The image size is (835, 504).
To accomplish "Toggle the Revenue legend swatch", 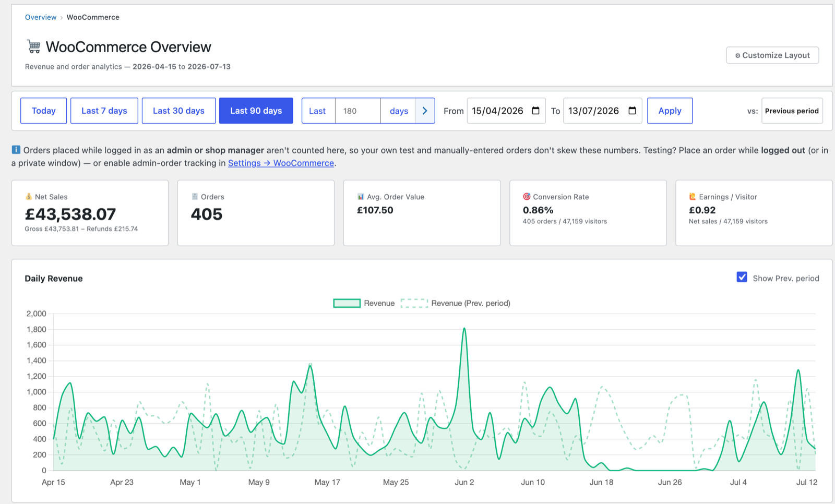I will click(x=347, y=303).
